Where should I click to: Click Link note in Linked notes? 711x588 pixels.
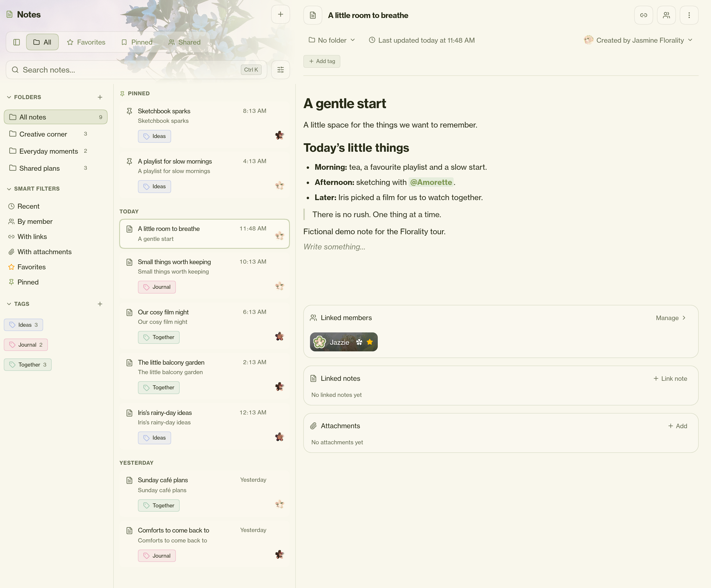point(670,378)
